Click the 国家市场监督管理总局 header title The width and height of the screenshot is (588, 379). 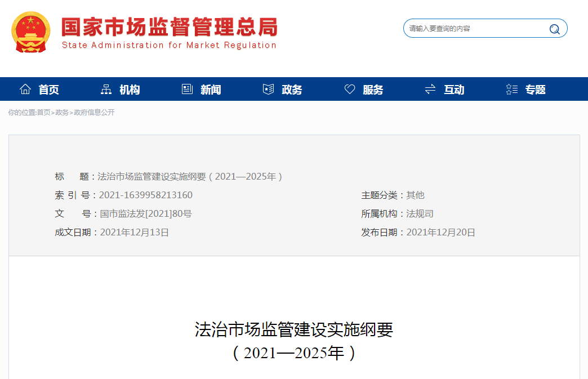(168, 27)
